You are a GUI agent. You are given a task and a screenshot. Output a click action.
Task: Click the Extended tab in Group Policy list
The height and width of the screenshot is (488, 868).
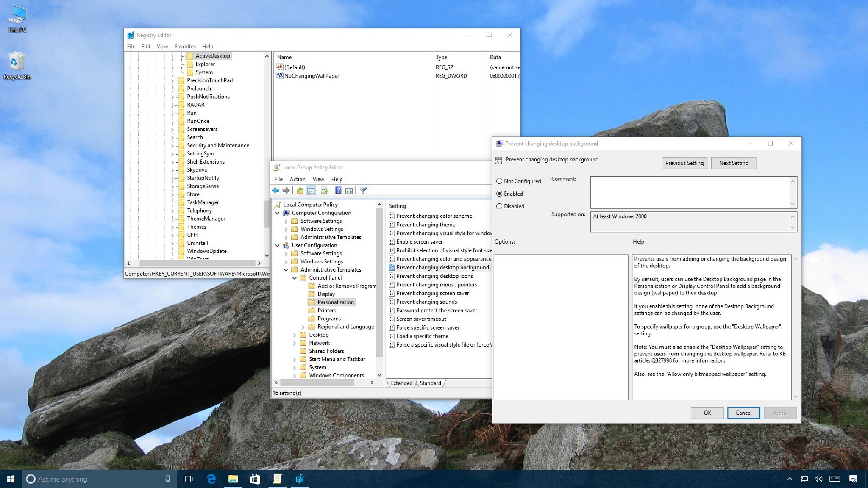(x=401, y=383)
